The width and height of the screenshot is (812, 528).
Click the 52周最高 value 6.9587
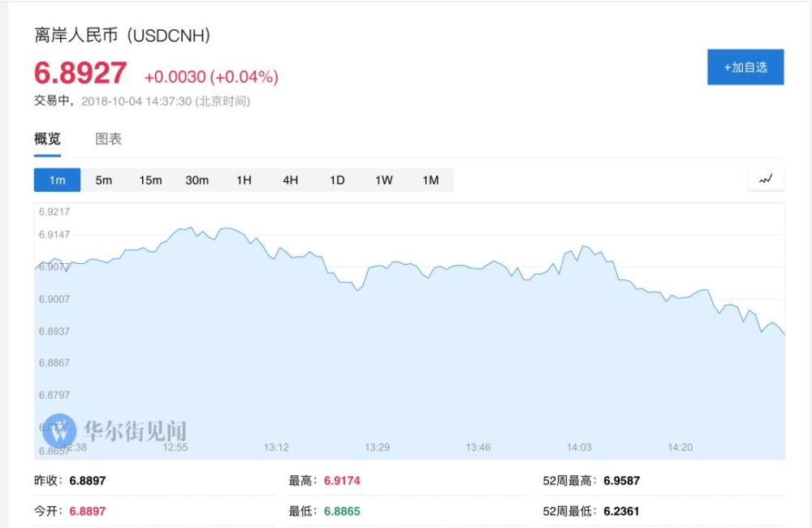pyautogui.click(x=621, y=481)
